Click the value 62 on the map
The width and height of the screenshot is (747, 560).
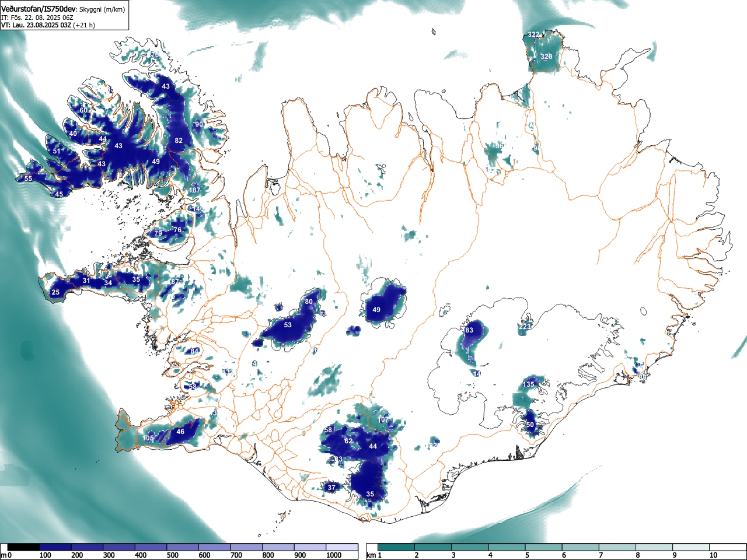click(x=348, y=441)
